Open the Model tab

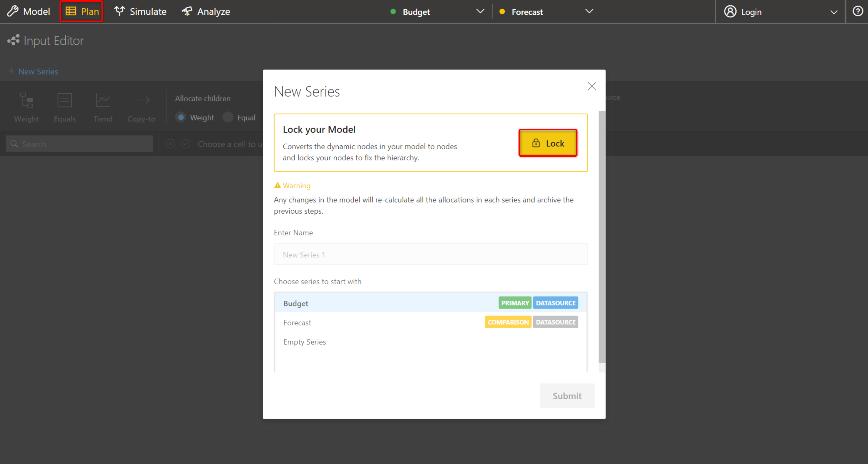29,11
